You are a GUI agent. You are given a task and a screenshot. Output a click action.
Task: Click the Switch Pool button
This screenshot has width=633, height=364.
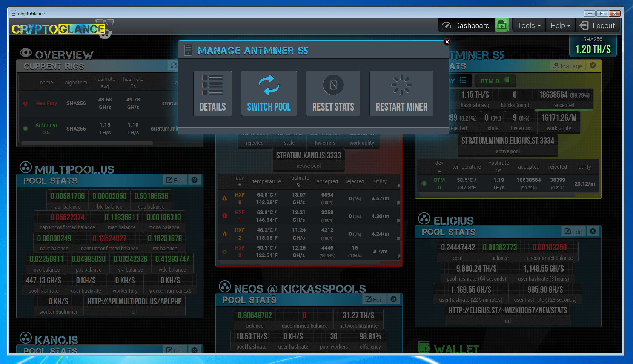[x=269, y=93]
